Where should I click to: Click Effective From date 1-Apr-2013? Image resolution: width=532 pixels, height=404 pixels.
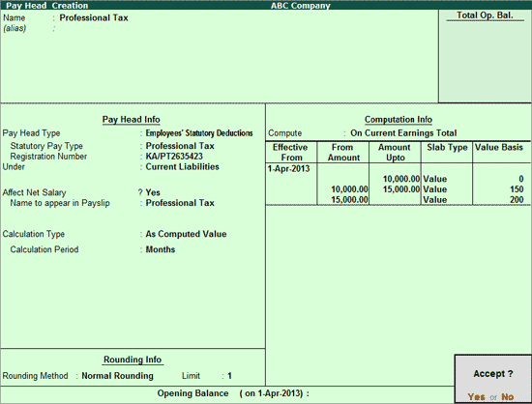(x=289, y=168)
